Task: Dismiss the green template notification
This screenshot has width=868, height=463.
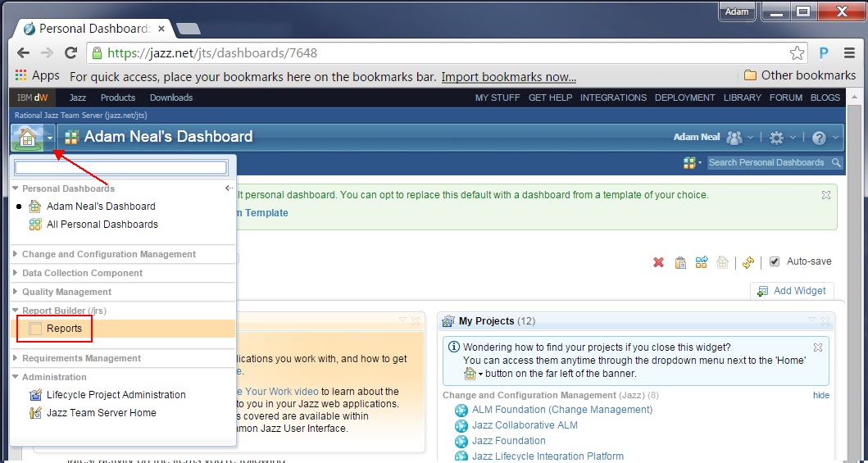Action: point(826,195)
